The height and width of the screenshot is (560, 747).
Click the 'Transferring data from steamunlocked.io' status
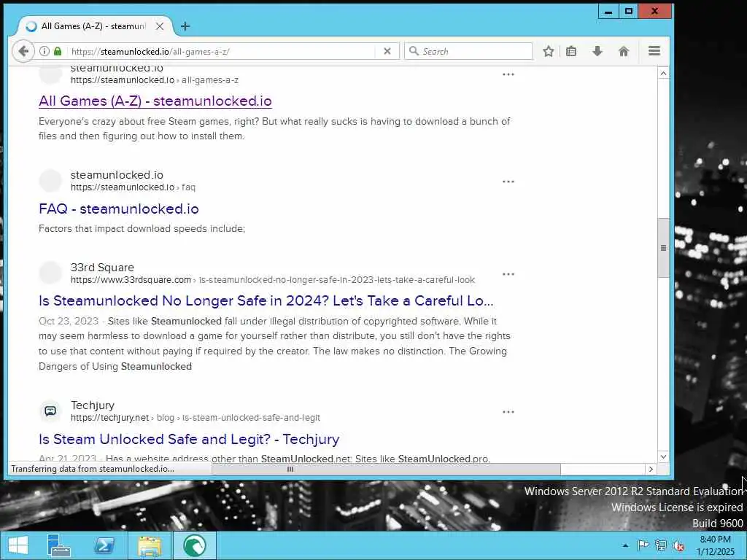click(93, 469)
